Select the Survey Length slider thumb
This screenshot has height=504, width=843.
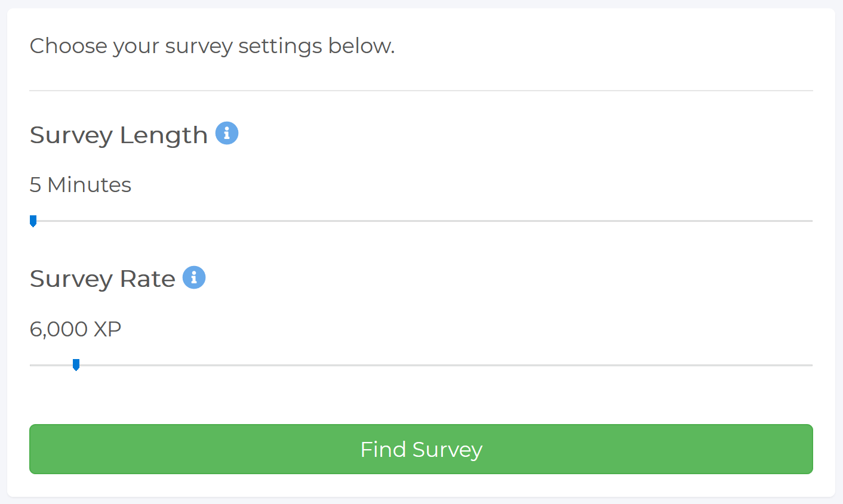point(33,221)
